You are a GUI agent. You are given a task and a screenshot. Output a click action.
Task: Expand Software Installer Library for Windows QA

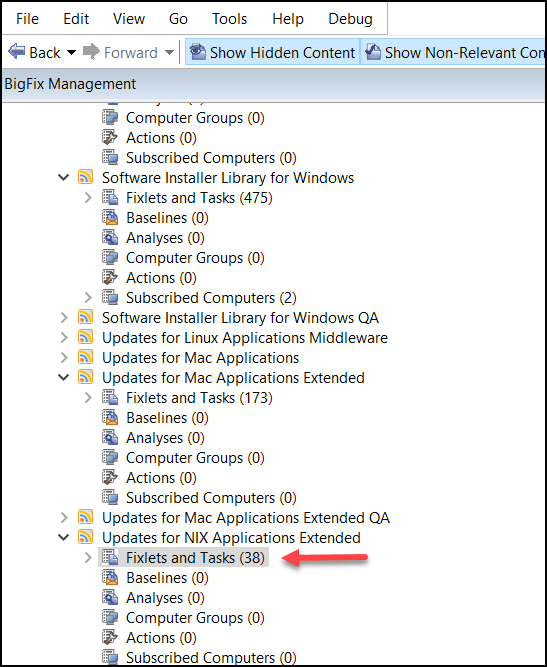click(64, 317)
